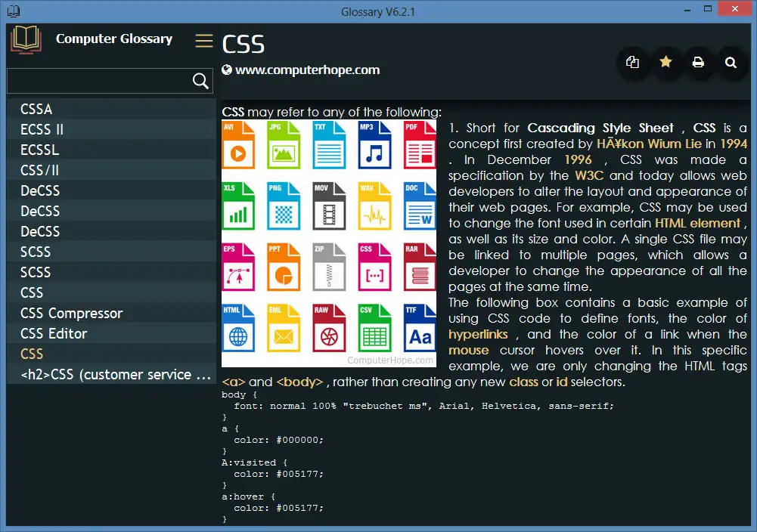Follow the 1994 year link
Screen dimensions: 757x532
point(734,144)
